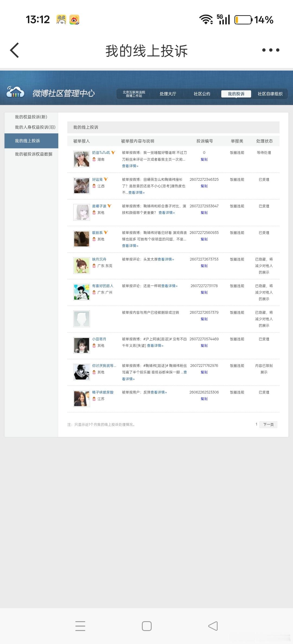Click the blank avatar of deleted user

click(x=82, y=319)
